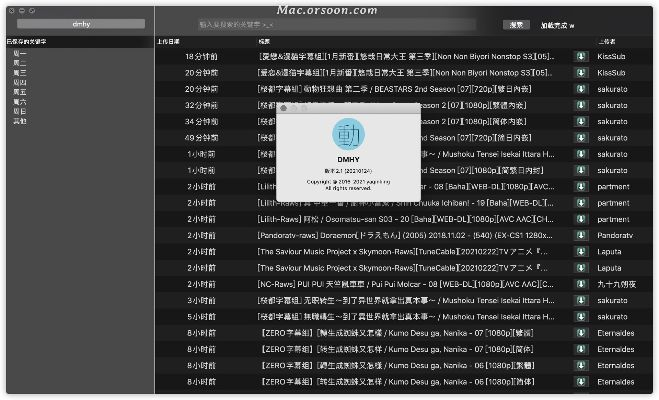Select saved keyword 周五
Image resolution: width=659 pixels, height=400 pixels.
coord(20,92)
